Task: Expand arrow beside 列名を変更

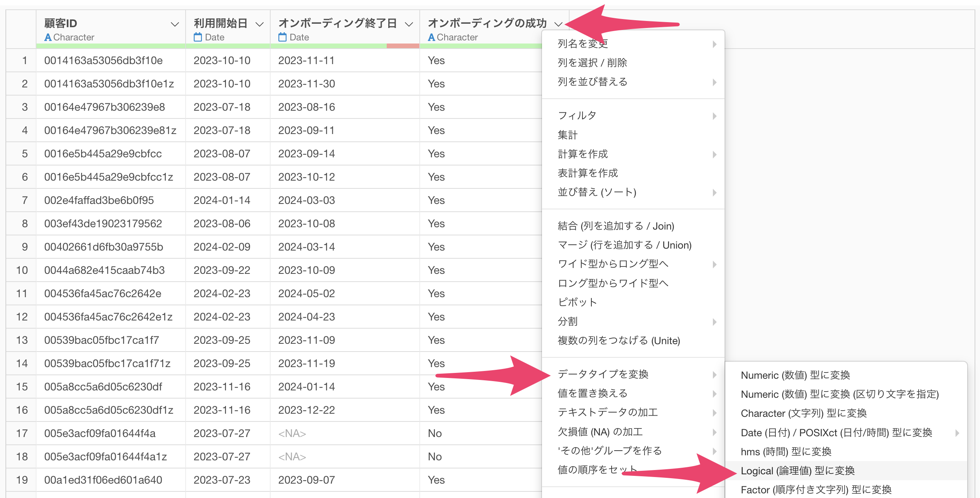Action: pos(714,44)
